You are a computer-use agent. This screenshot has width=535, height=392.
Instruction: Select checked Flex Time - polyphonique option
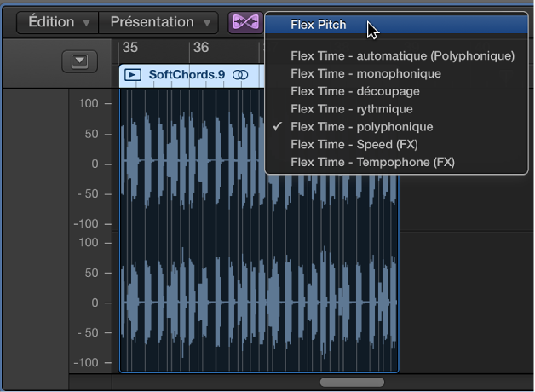pyautogui.click(x=396, y=127)
